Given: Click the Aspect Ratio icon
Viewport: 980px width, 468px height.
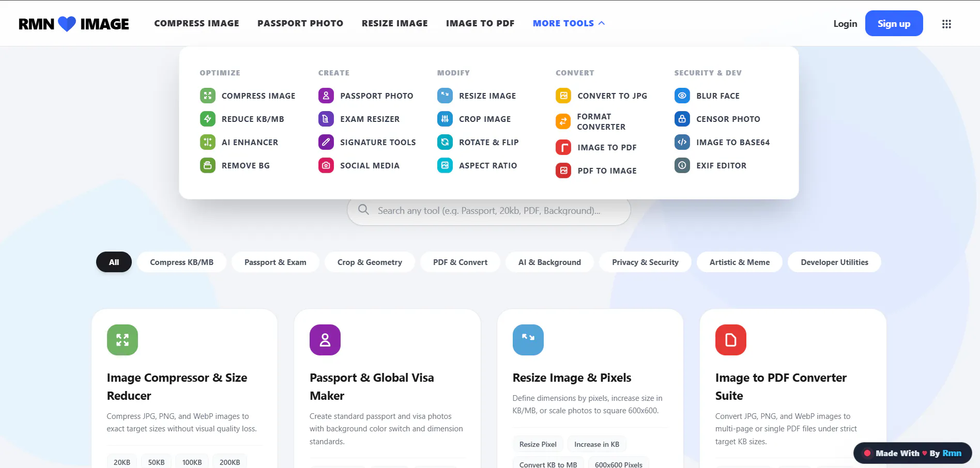Looking at the screenshot, I should coord(445,165).
